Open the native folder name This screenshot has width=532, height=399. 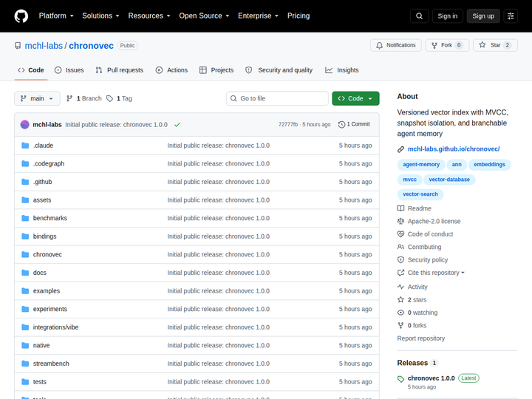(x=41, y=345)
